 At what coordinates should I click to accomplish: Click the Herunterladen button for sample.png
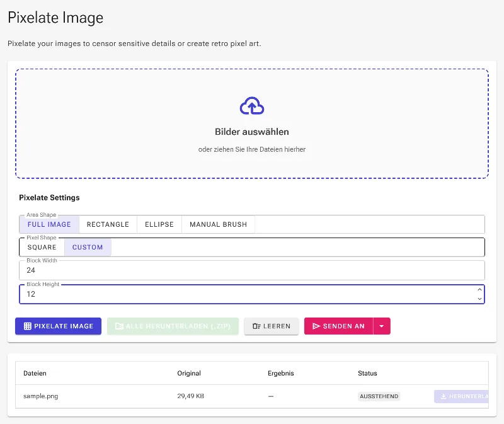(461, 396)
